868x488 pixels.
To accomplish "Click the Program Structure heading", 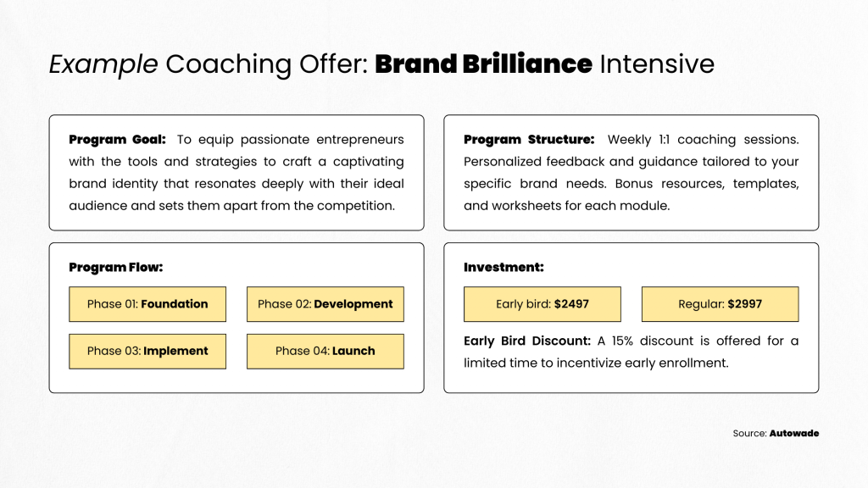I will tap(529, 140).
